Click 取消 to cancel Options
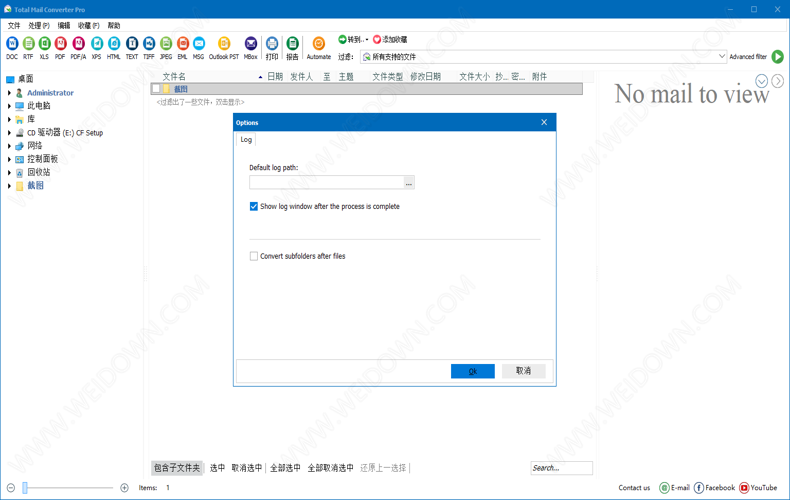This screenshot has height=500, width=790. click(523, 371)
